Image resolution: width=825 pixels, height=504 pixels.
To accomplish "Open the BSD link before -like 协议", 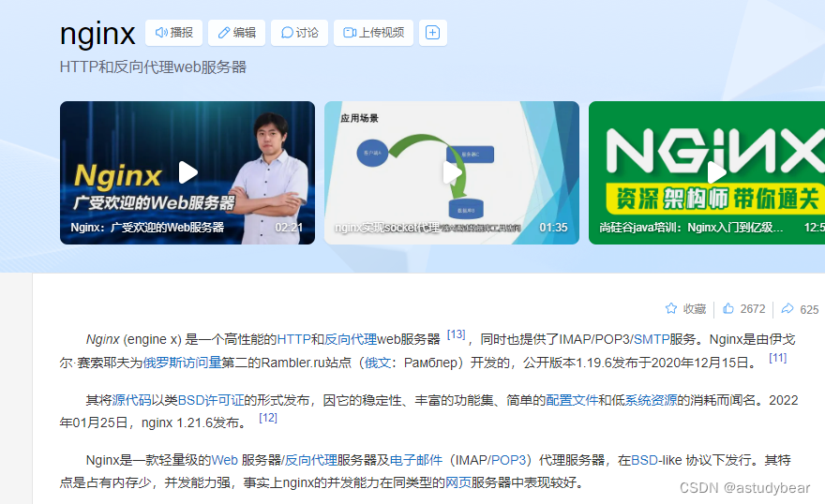I will coord(645,460).
